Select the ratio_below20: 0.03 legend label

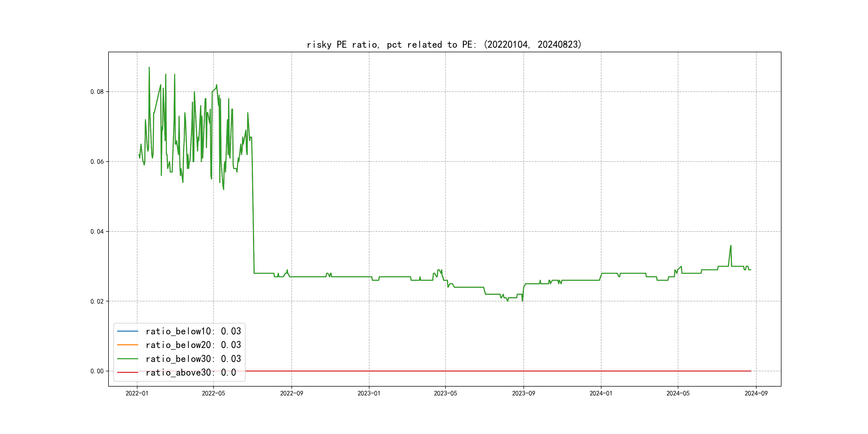[x=193, y=345]
